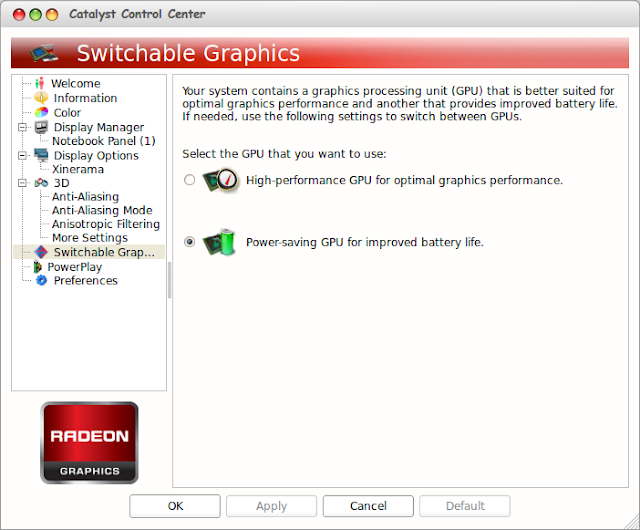Select High-performance GPU radio button
The width and height of the screenshot is (640, 530).
pyautogui.click(x=189, y=180)
